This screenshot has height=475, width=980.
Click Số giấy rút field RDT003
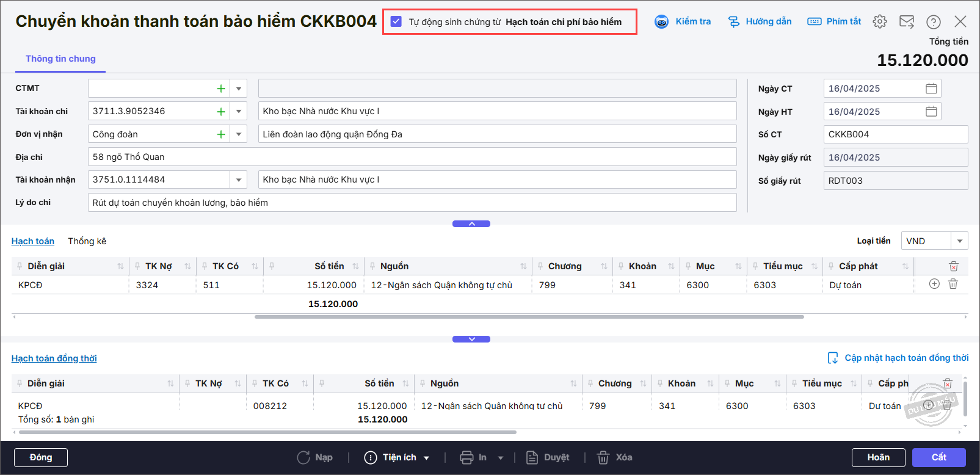pos(896,181)
